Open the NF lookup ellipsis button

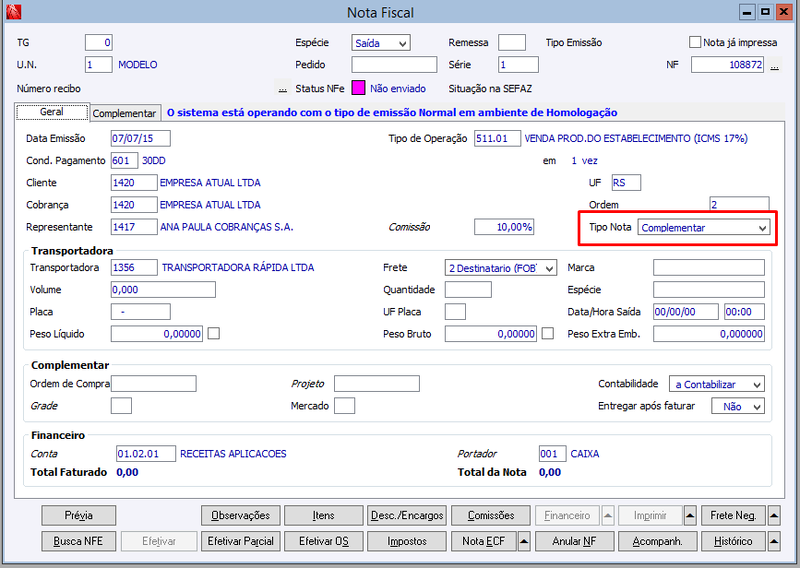774,65
